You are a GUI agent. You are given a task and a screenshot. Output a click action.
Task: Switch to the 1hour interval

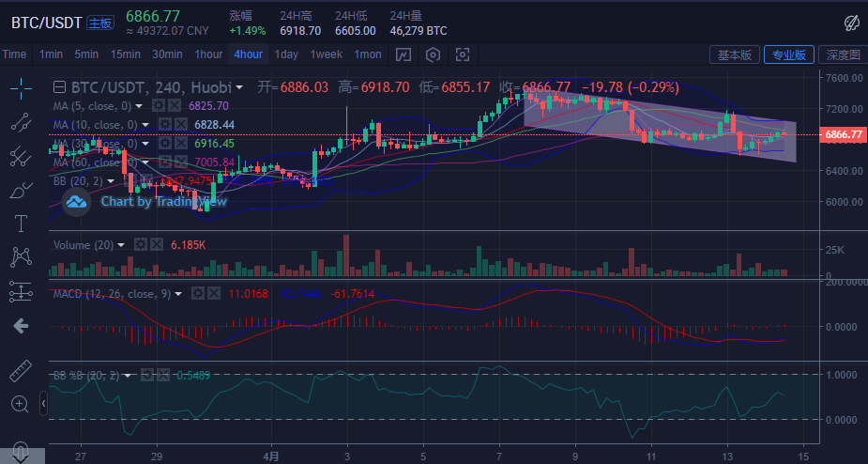[x=208, y=54]
